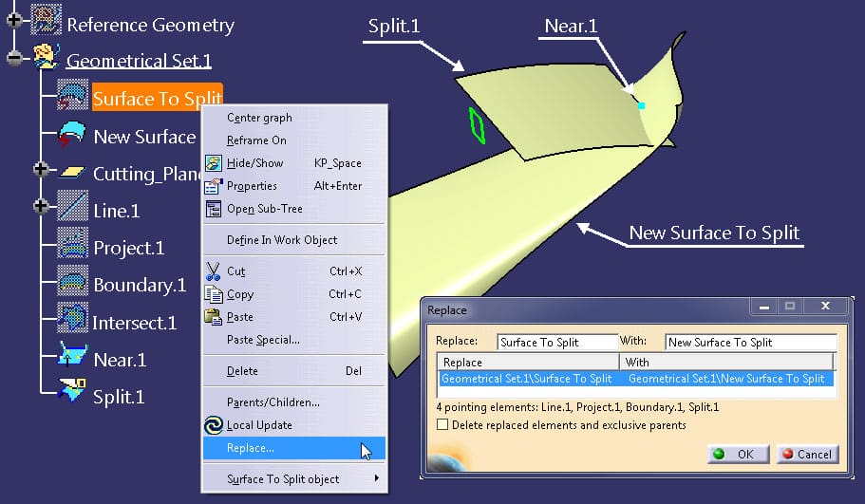
Task: Select Reference Geometry label in tree
Action: [x=151, y=25]
